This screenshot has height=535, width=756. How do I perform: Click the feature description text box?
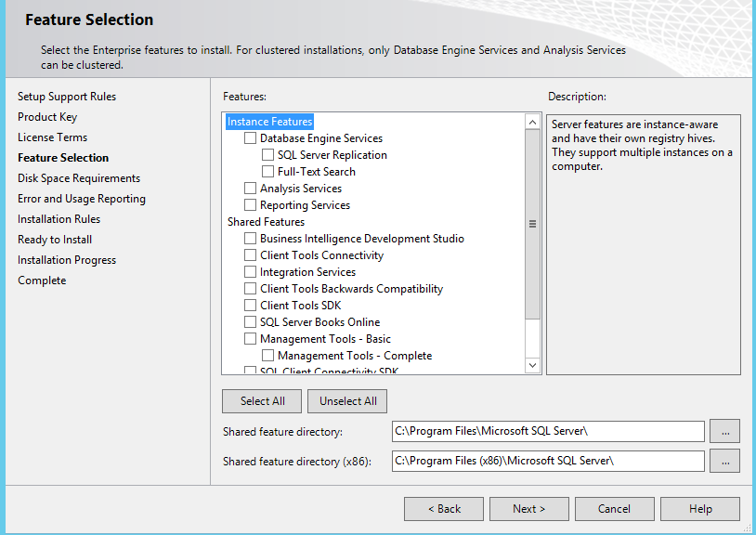coord(644,244)
